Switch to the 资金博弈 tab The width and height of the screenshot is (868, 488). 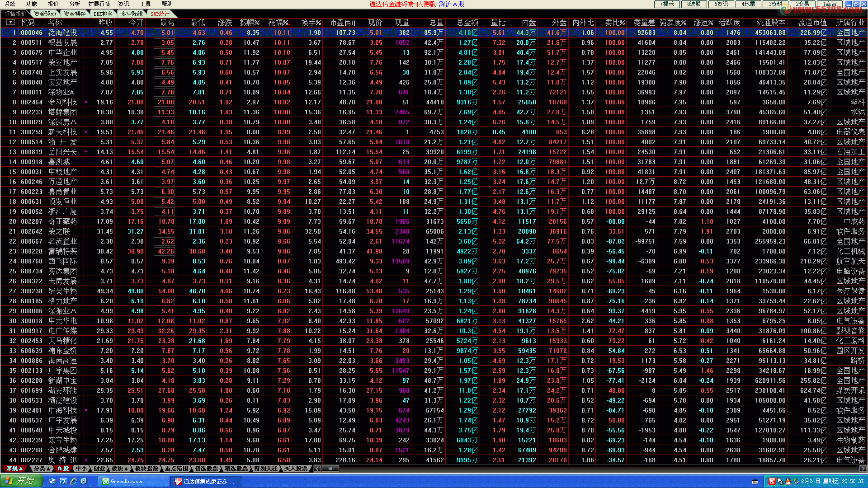coord(75,14)
